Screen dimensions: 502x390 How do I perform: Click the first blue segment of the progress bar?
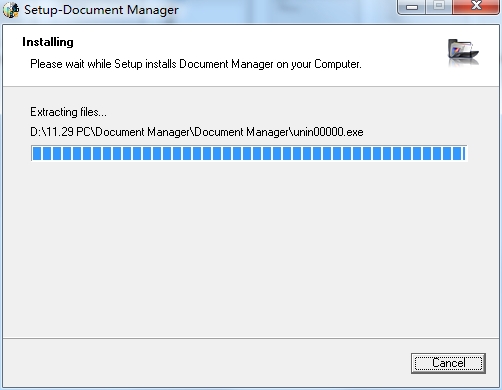[37, 153]
